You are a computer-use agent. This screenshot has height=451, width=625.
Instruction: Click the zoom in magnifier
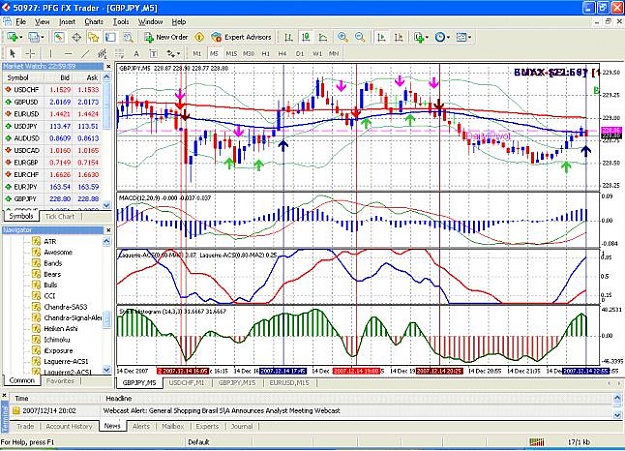342,37
